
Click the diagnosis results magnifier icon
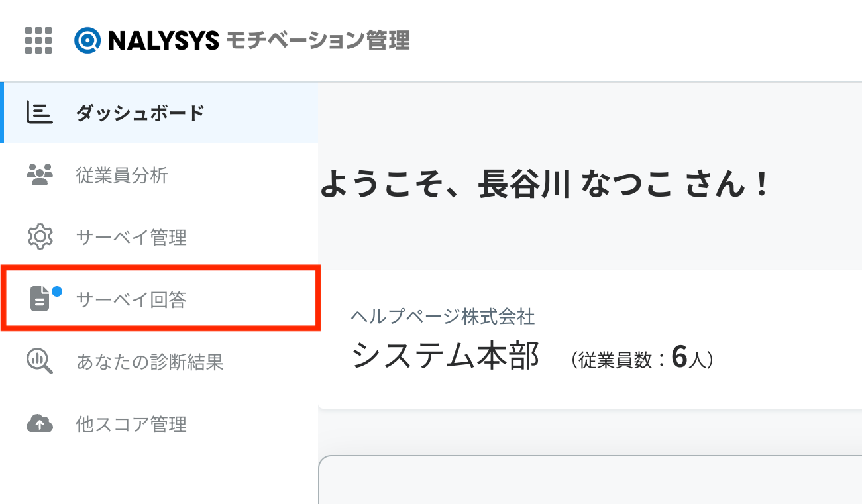pyautogui.click(x=39, y=362)
